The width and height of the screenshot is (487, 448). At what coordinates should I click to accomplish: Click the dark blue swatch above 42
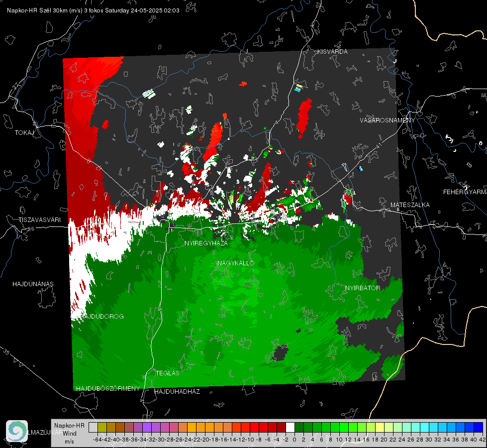479,427
